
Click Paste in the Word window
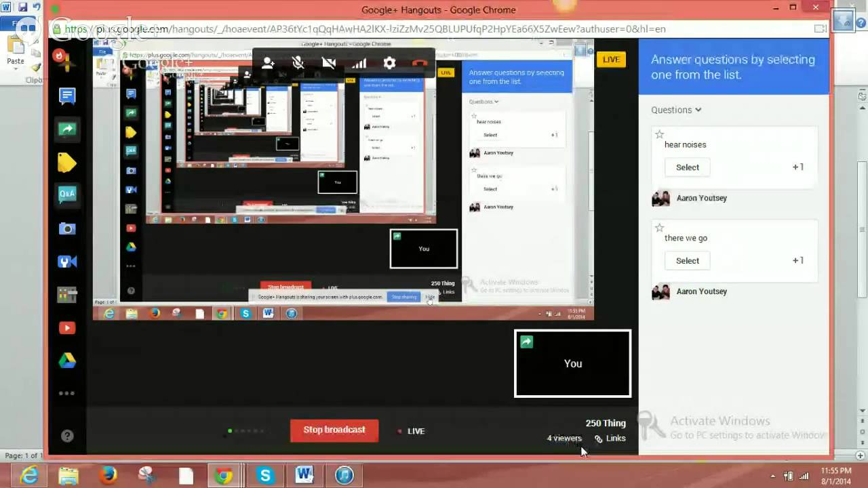point(16,50)
